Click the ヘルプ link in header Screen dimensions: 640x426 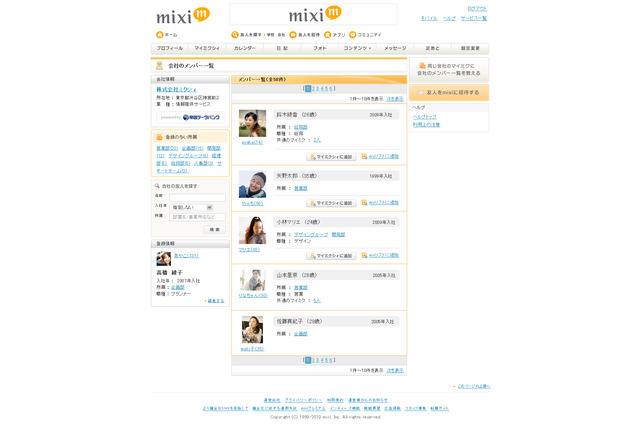[x=449, y=18]
